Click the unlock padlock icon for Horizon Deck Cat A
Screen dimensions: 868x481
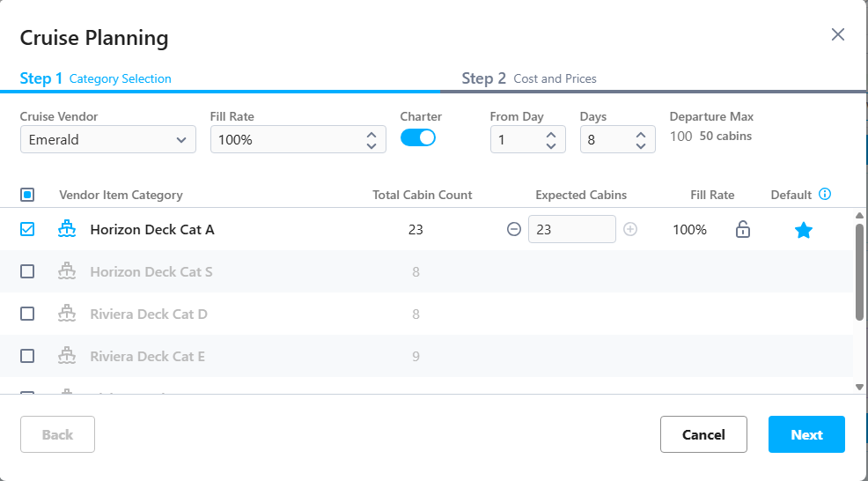point(742,229)
